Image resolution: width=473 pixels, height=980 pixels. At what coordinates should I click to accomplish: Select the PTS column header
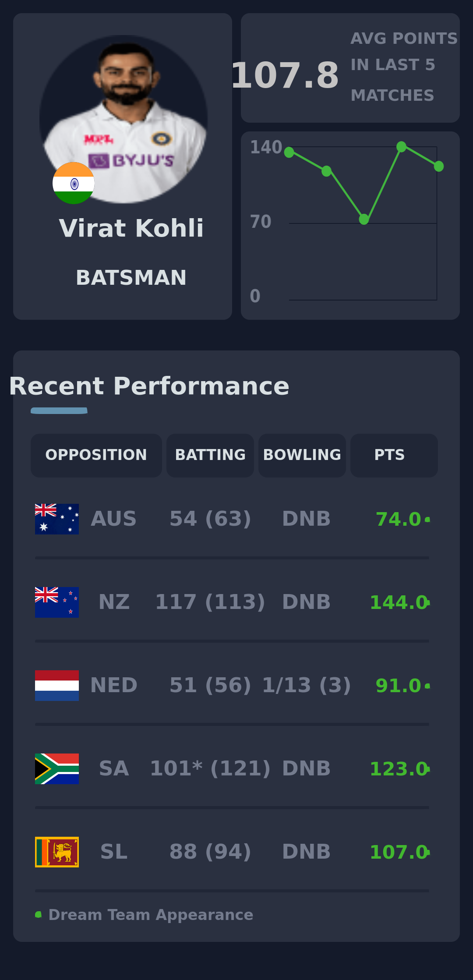(394, 455)
